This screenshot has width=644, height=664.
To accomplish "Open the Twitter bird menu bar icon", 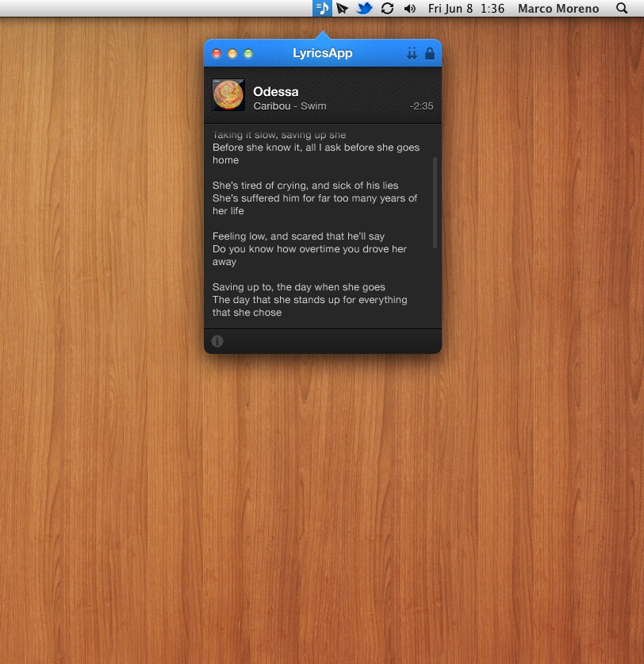I will pyautogui.click(x=364, y=9).
